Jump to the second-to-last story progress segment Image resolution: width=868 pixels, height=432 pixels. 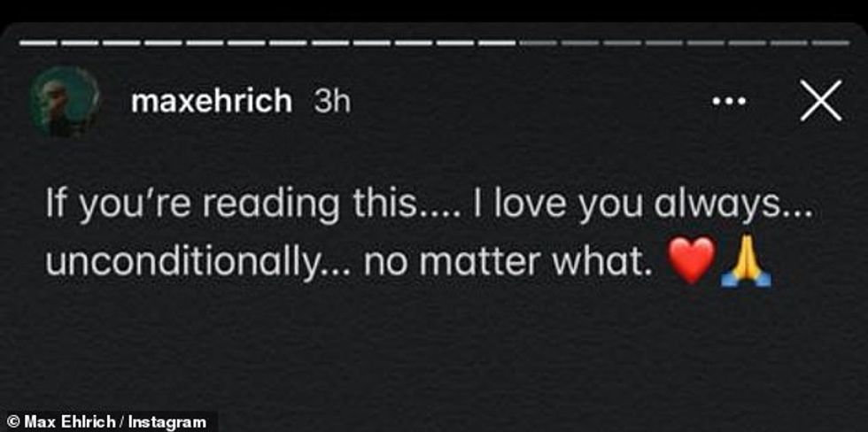click(788, 42)
